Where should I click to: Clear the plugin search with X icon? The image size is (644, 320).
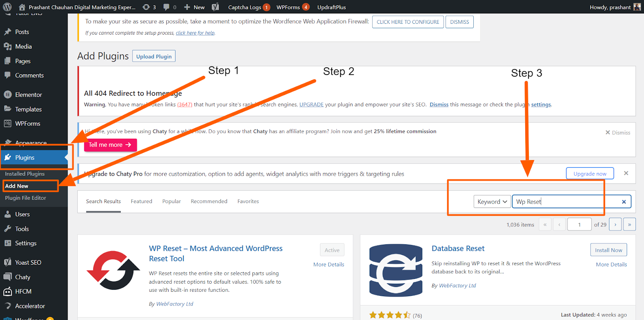click(x=624, y=202)
